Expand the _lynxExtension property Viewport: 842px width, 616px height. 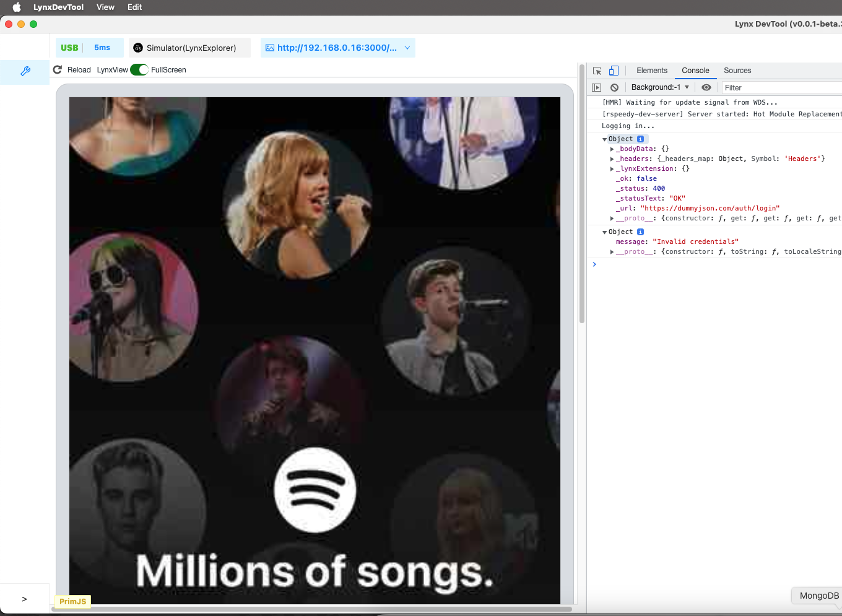pyautogui.click(x=612, y=169)
